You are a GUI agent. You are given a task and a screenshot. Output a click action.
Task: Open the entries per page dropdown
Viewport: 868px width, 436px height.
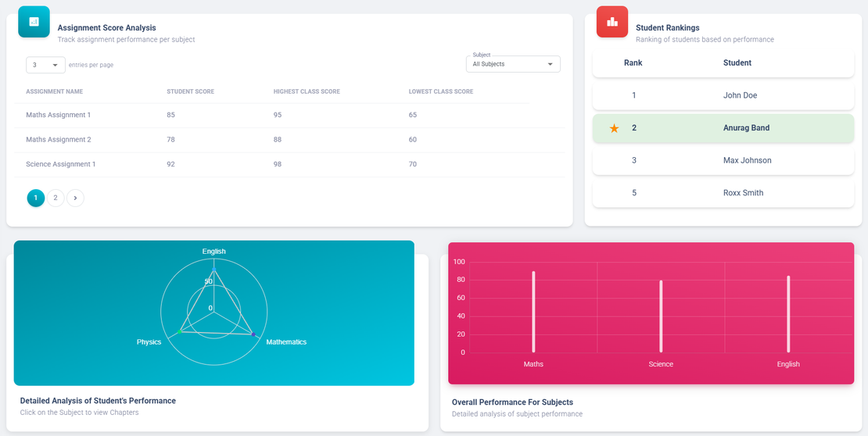click(x=45, y=65)
